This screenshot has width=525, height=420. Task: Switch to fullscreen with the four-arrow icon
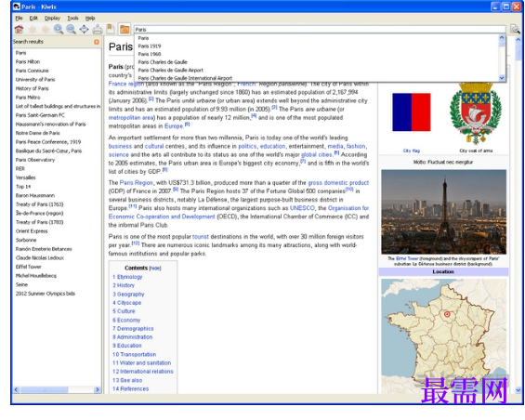point(84,30)
